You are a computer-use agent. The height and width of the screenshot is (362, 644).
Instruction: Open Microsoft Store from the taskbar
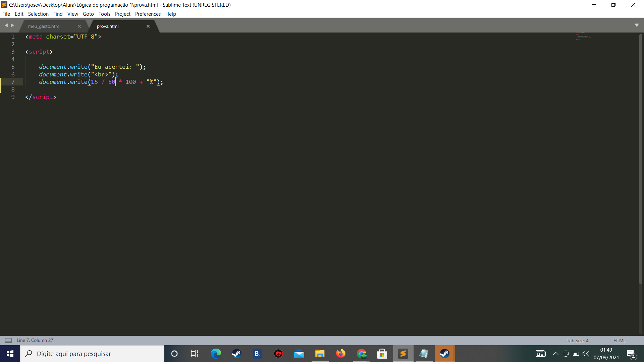pyautogui.click(x=382, y=354)
